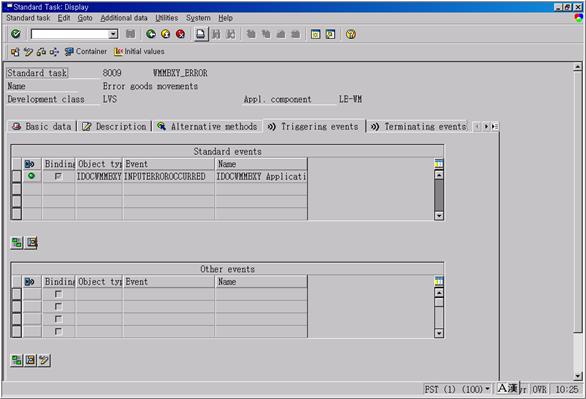The image size is (586, 399).
Task: Click green active status icon of IDOCWMMBXY event
Action: [31, 176]
